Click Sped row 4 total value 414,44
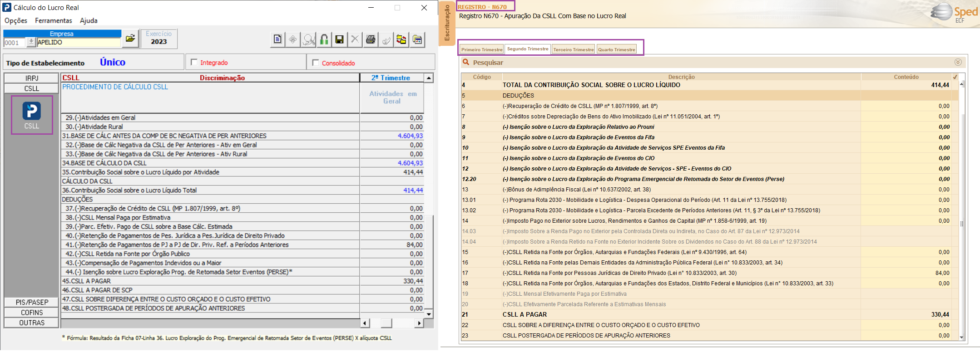Image resolution: width=980 pixels, height=352 pixels. point(940,85)
